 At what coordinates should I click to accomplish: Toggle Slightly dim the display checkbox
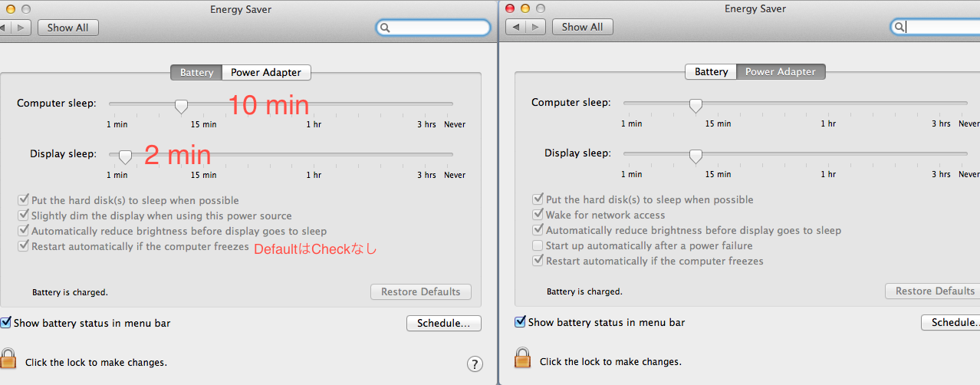point(23,216)
